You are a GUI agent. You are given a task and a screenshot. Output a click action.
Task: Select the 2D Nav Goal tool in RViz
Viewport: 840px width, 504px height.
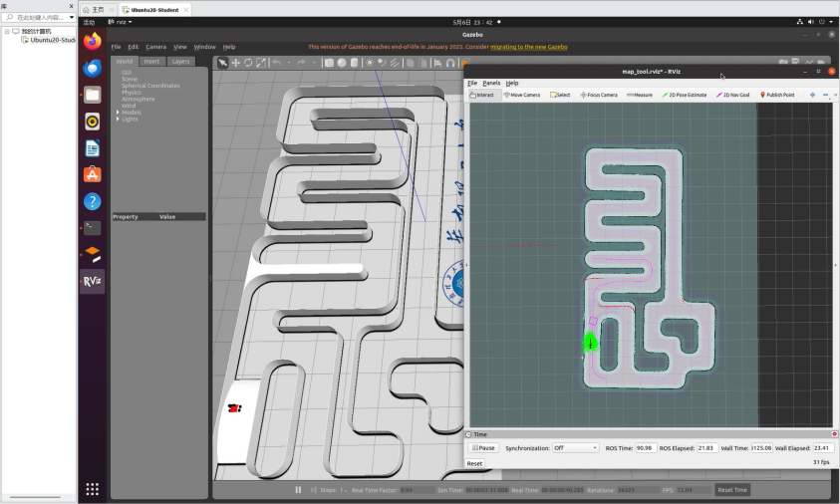732,95
